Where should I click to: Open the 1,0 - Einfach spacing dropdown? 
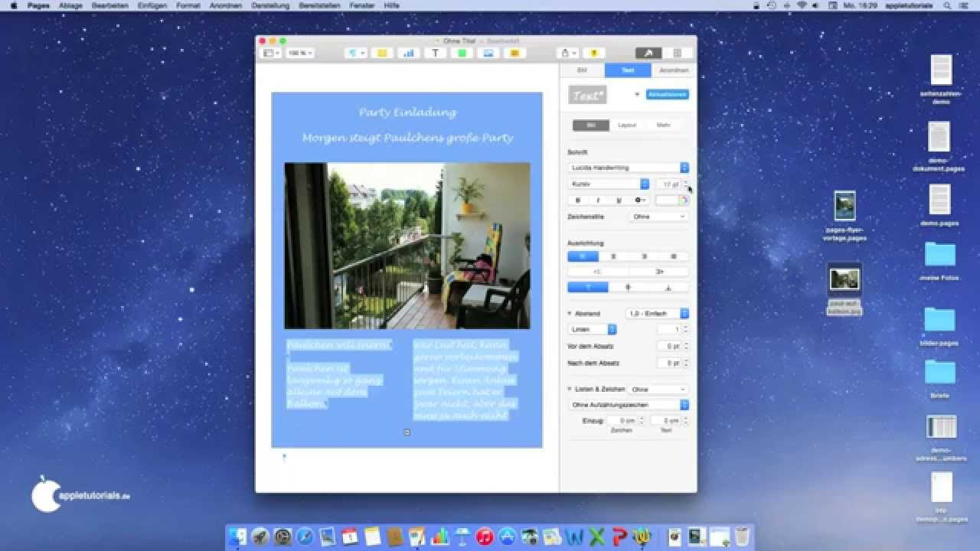point(658,314)
